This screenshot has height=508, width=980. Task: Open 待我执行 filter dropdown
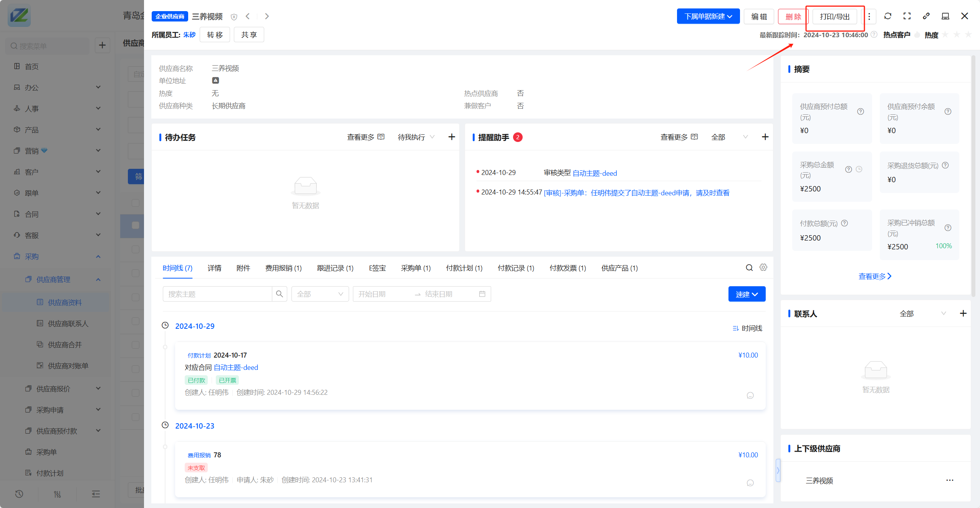416,137
